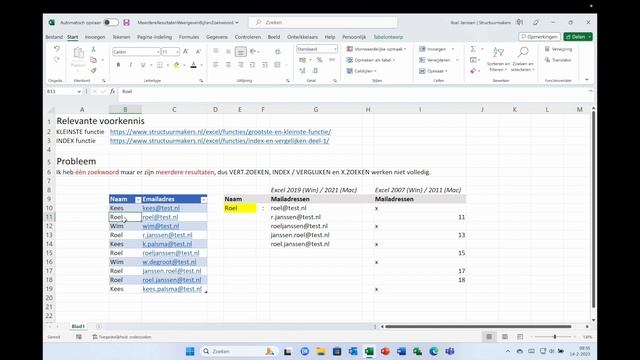Switch to the Beeld tab

coord(274,37)
